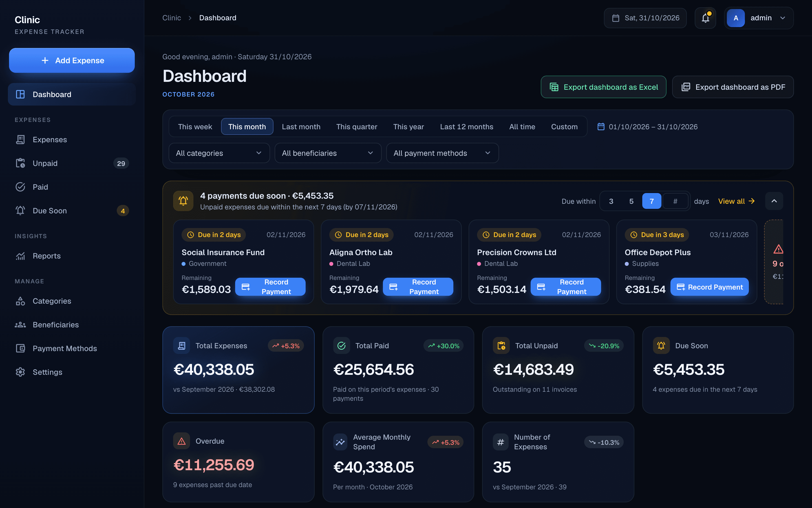Screen dimensions: 812x508
Task: Open Payment Methods in the sidebar
Action: 72,349
